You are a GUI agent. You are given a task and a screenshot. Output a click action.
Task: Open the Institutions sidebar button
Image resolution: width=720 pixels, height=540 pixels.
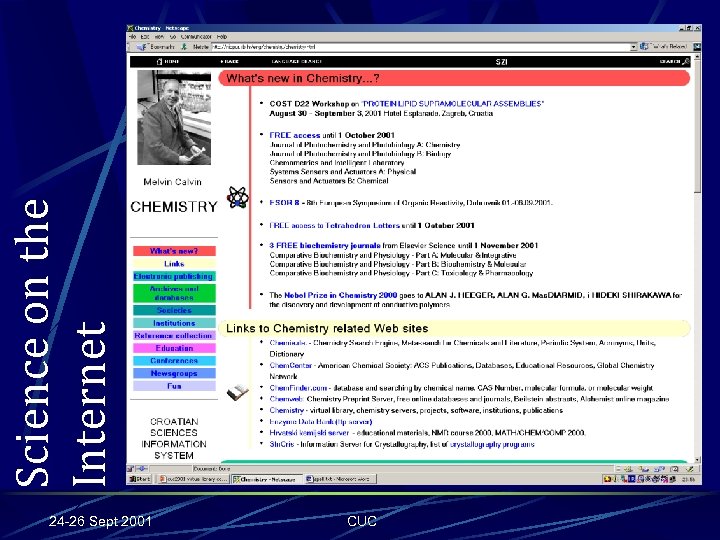(x=174, y=323)
